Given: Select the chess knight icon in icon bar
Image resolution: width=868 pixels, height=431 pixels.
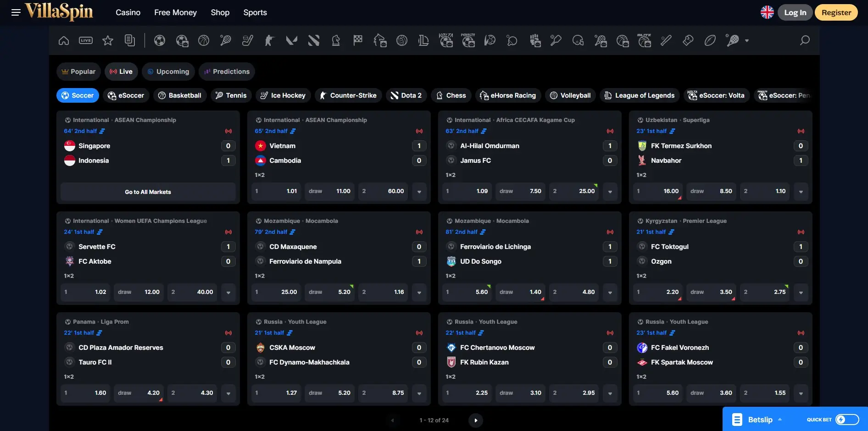Looking at the screenshot, I should point(336,40).
